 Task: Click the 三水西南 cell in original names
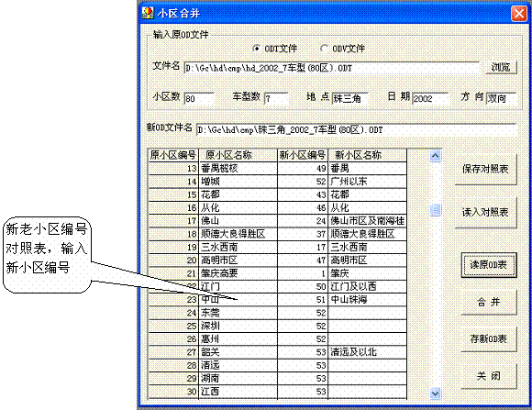238,247
